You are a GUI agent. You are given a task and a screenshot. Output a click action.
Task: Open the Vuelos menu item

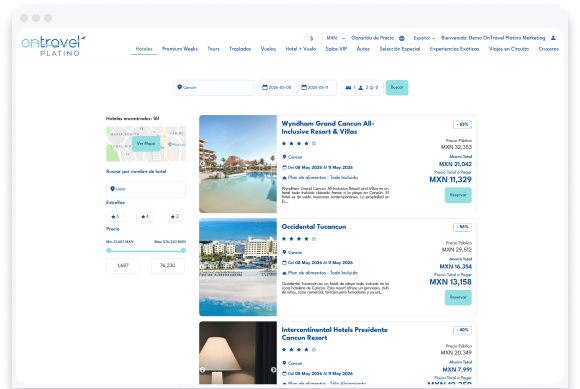pos(268,49)
